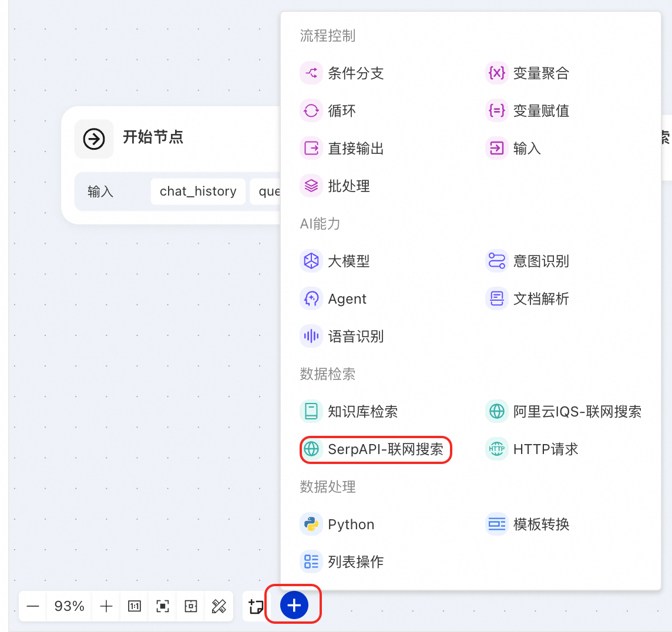Screen dimensions: 672x632
Task: Click the 语音识别 waveform icon
Action: coord(311,337)
